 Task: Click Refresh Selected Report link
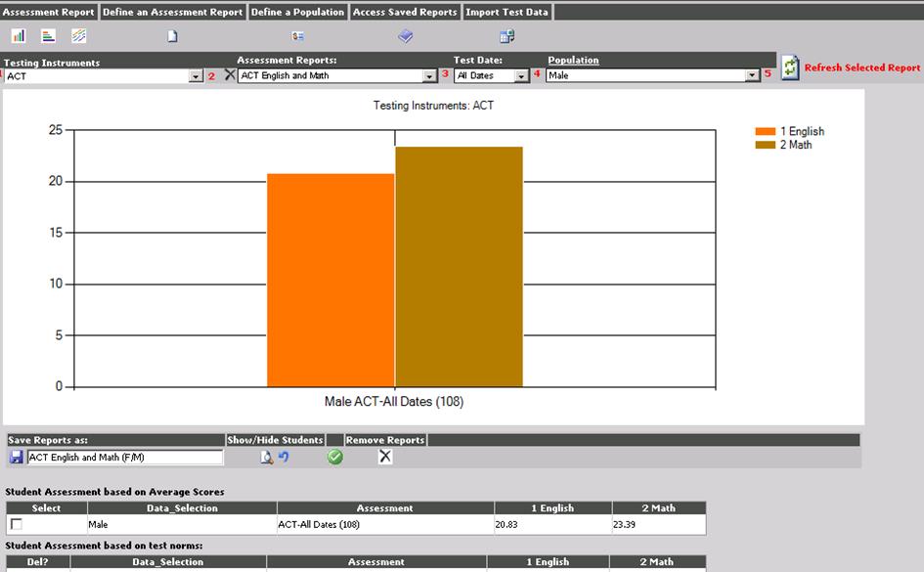point(861,67)
